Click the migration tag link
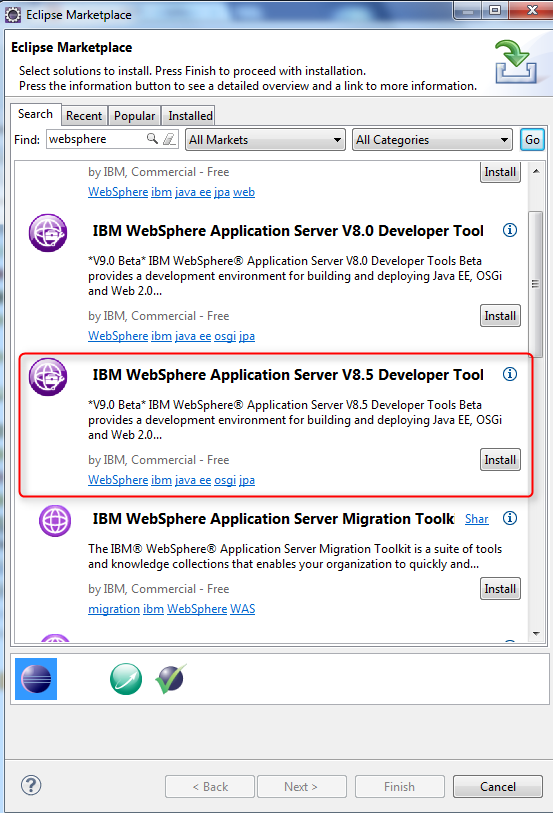The image size is (553, 813). [x=114, y=609]
